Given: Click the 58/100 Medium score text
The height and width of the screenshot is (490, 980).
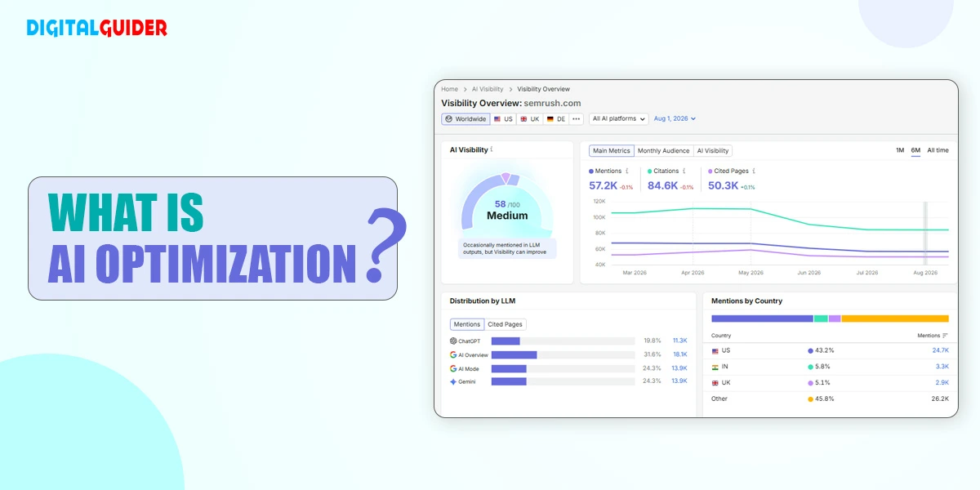Looking at the screenshot, I should [x=507, y=211].
